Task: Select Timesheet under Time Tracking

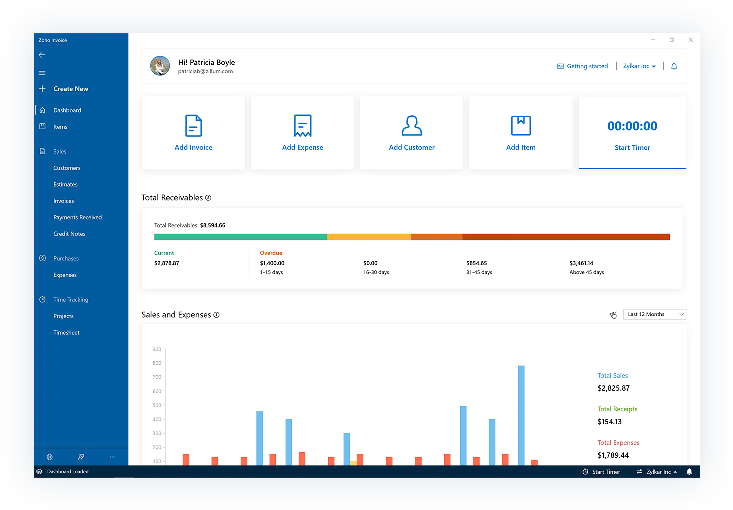Action: pyautogui.click(x=66, y=332)
